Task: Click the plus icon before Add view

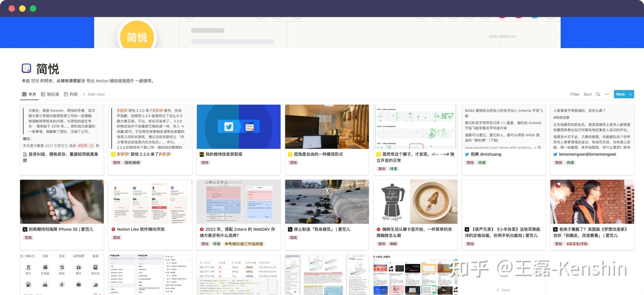Action: 84,94
